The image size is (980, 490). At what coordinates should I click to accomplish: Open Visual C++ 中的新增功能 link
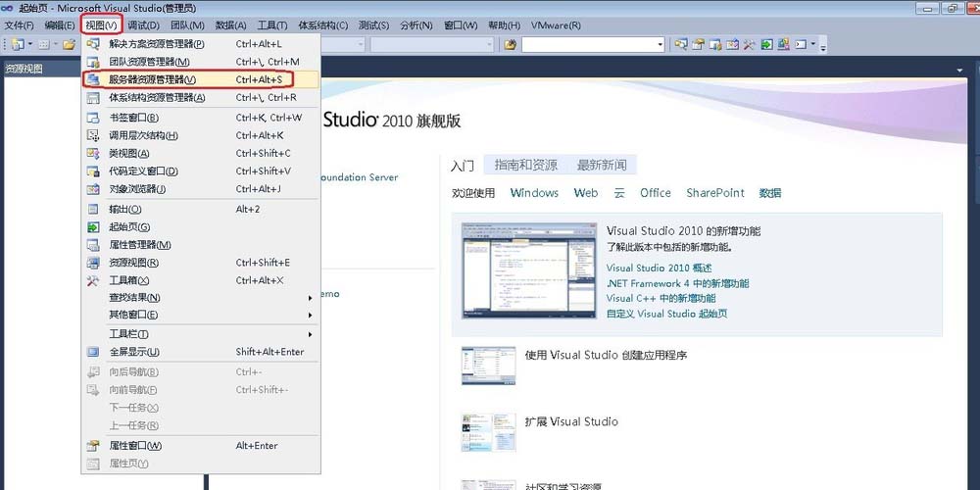661,298
